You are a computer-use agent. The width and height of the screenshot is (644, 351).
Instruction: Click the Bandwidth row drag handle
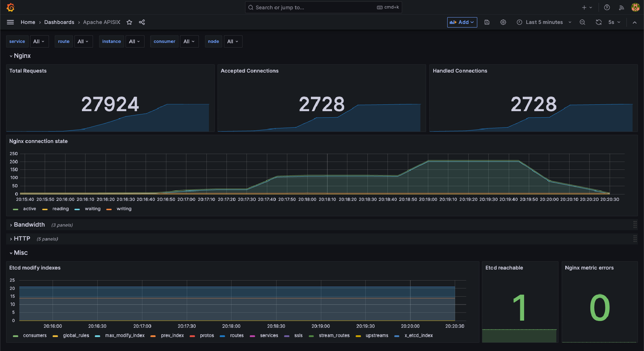(x=635, y=224)
